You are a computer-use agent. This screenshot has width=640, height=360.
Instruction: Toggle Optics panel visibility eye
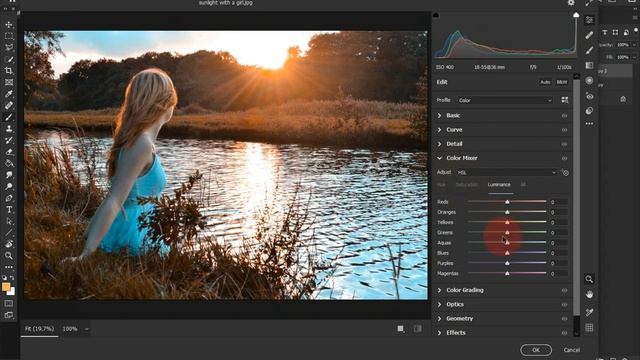pos(564,305)
